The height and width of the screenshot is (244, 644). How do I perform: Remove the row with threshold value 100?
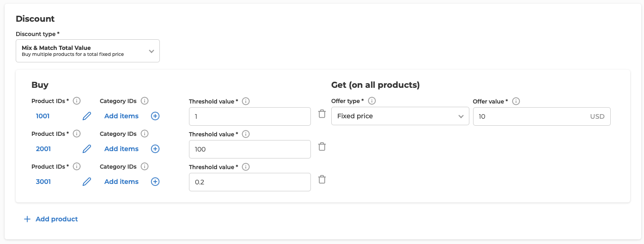tap(322, 146)
